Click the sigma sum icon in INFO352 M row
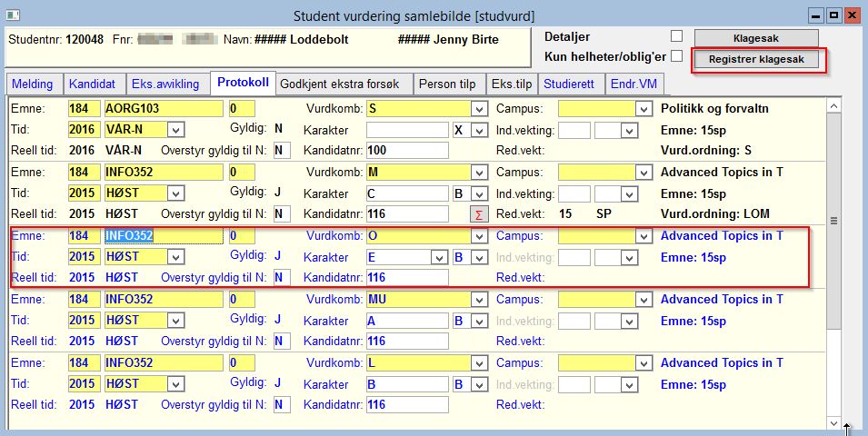The image size is (868, 436). (478, 214)
